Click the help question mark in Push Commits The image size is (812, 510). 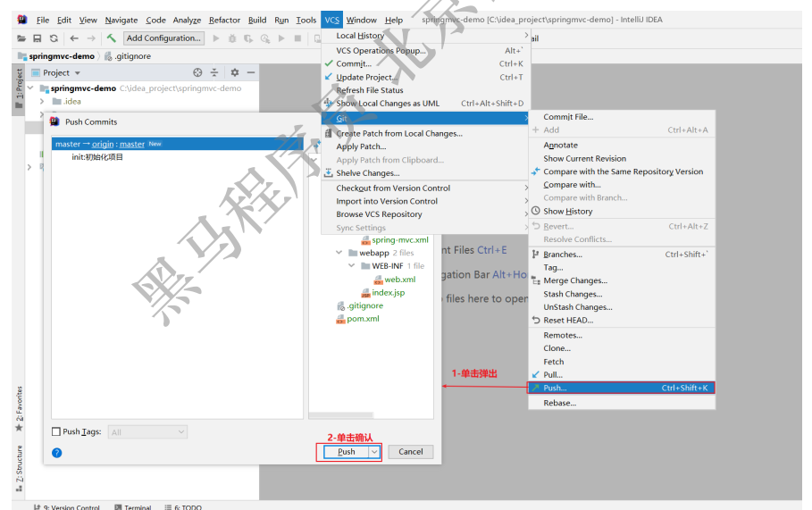pyautogui.click(x=57, y=453)
